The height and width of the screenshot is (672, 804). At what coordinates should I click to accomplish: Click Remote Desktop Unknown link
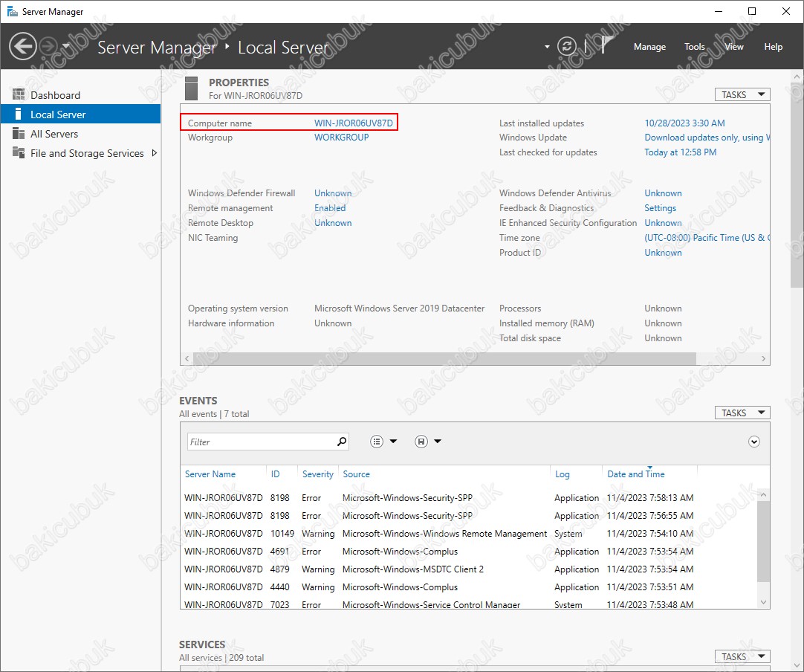point(333,222)
